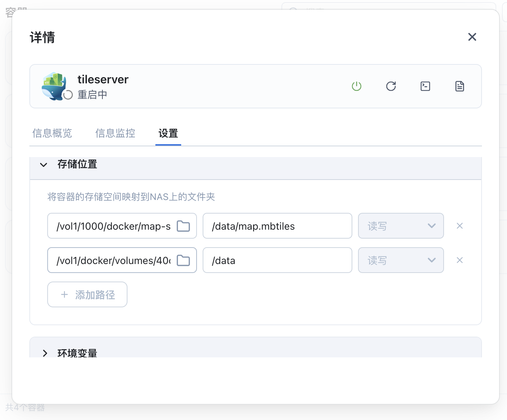Click the /data/map.mbtiles container path field
Image resolution: width=507 pixels, height=420 pixels.
(277, 226)
